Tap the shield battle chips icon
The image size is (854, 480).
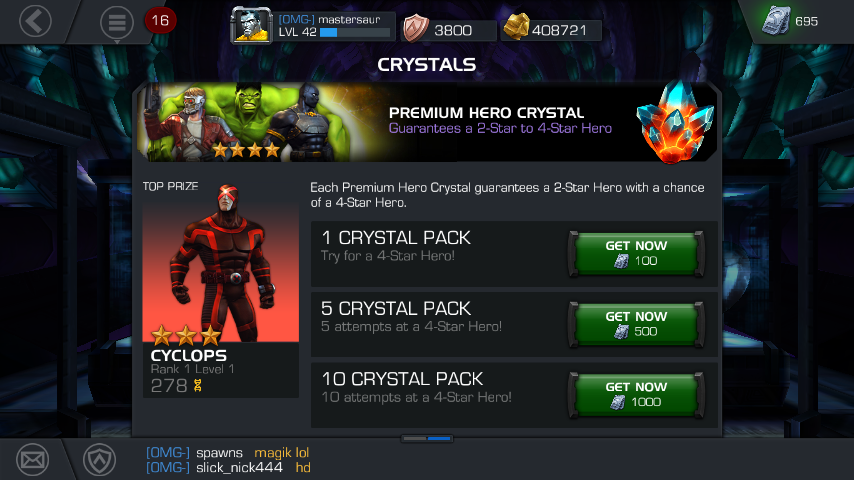pyautogui.click(x=416, y=28)
